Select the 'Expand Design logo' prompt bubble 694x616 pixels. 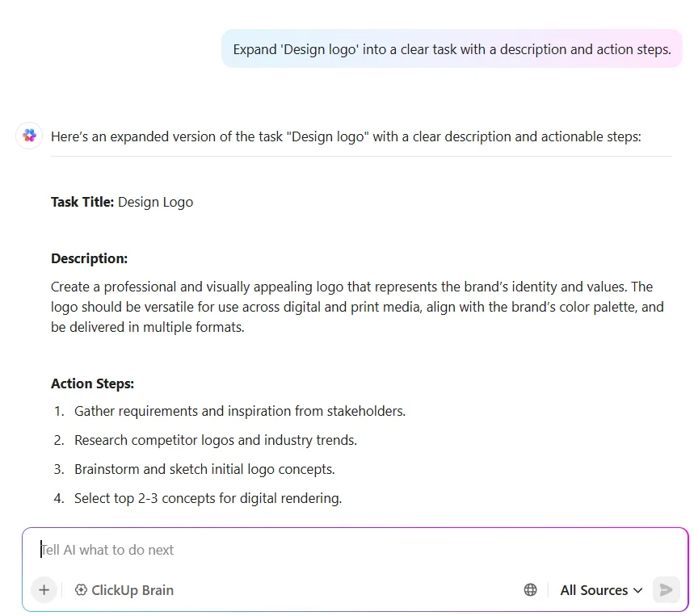(452, 49)
